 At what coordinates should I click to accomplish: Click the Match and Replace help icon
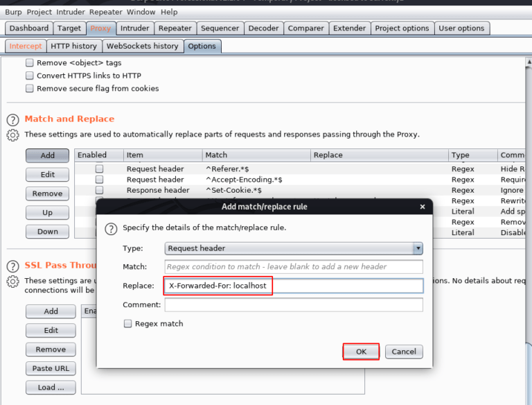(12, 120)
